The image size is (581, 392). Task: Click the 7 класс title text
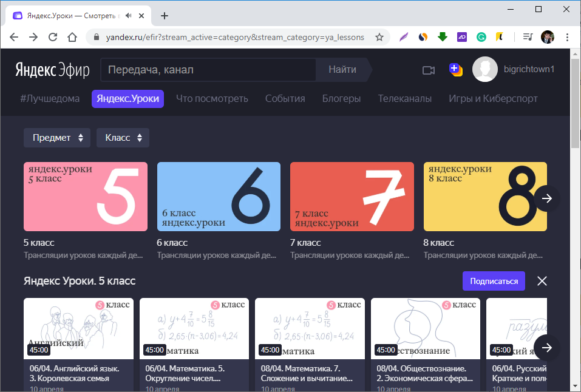(305, 243)
